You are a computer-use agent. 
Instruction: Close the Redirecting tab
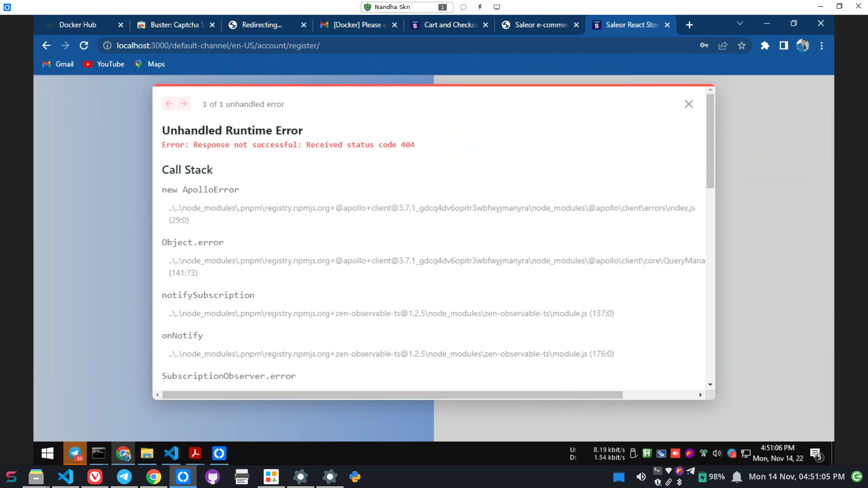click(x=303, y=25)
